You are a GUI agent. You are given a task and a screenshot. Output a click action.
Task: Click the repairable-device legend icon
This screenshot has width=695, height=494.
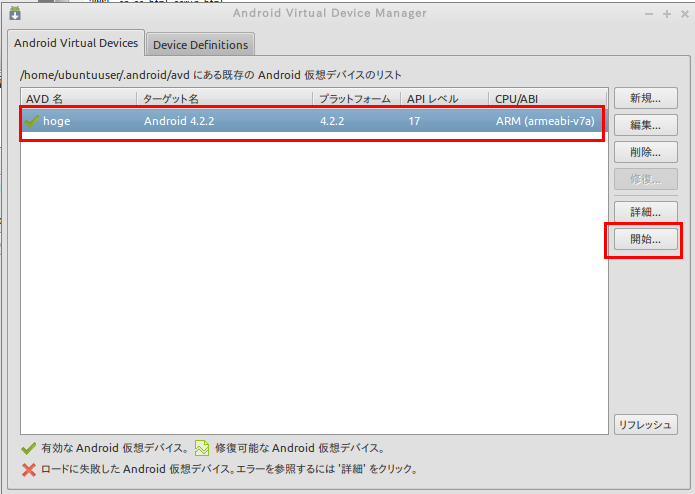tap(202, 448)
